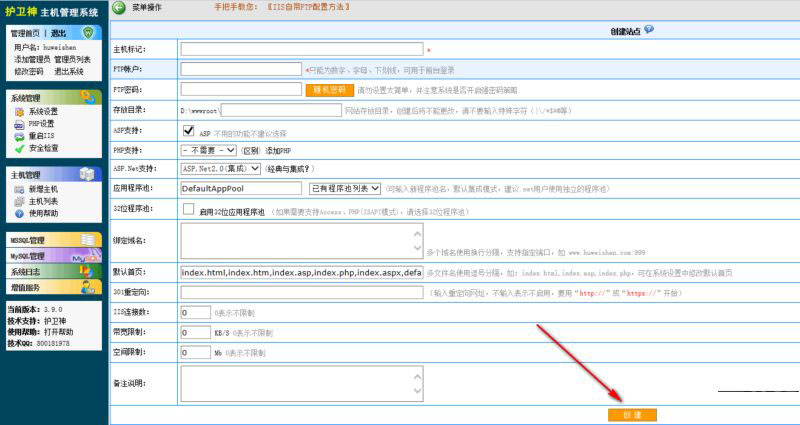The height and width of the screenshot is (425, 800).
Task: Click the 添加管理员 link
Action: (32, 60)
